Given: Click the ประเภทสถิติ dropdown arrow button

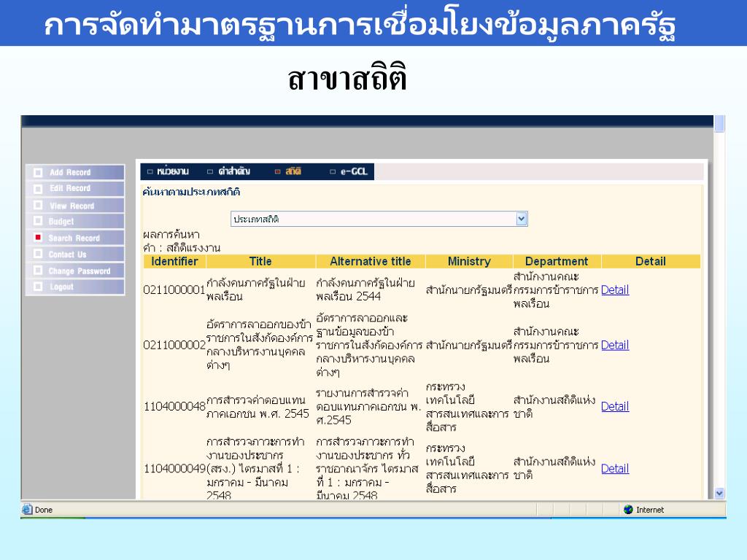Looking at the screenshot, I should point(521,219).
